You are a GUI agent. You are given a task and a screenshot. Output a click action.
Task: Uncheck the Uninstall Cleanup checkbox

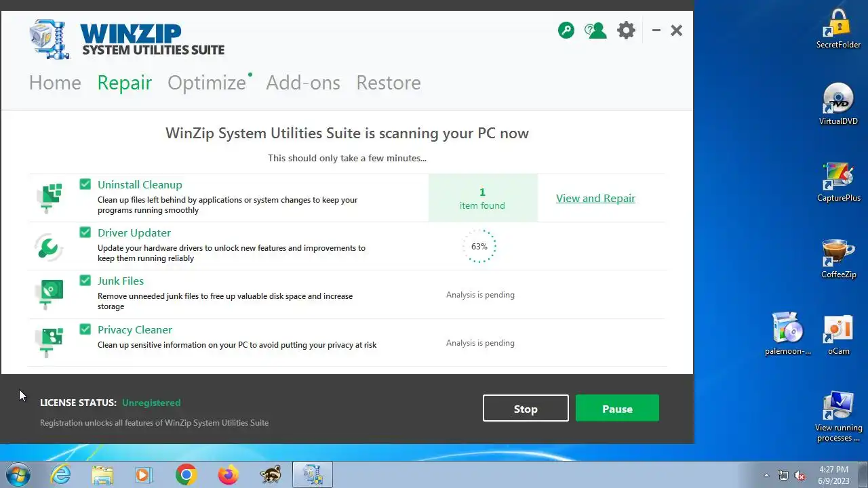click(85, 184)
